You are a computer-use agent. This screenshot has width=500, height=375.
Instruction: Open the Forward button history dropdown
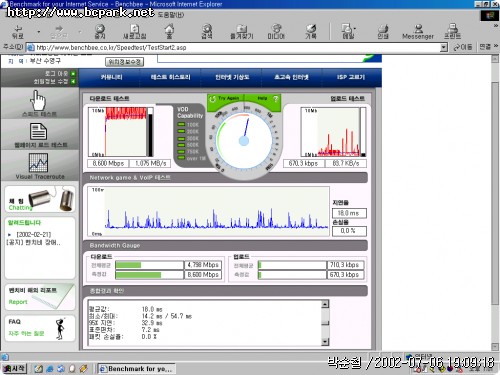(80, 32)
